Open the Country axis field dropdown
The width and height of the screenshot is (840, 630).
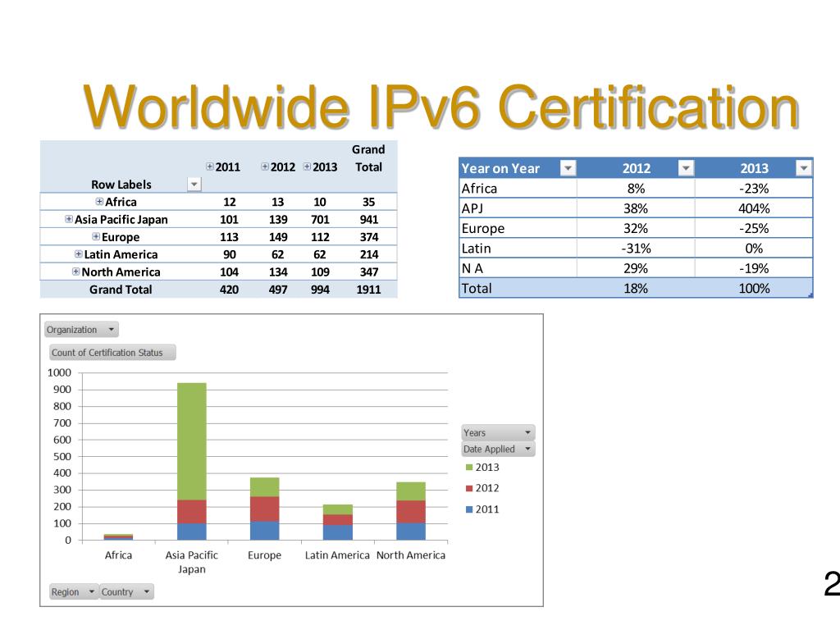(126, 591)
